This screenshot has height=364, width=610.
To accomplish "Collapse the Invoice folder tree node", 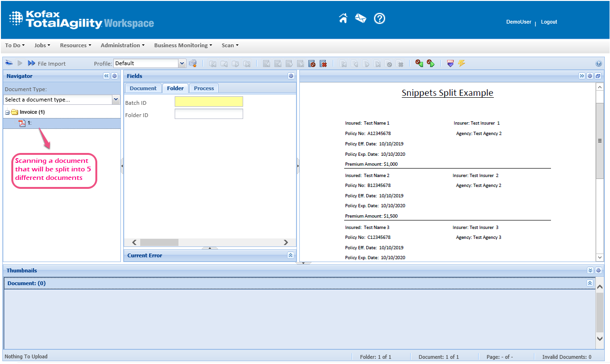I will click(x=7, y=112).
